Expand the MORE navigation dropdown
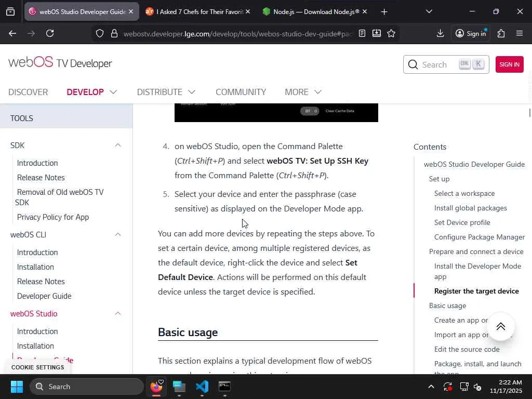Screen dimensions: 532x399 click(x=303, y=92)
